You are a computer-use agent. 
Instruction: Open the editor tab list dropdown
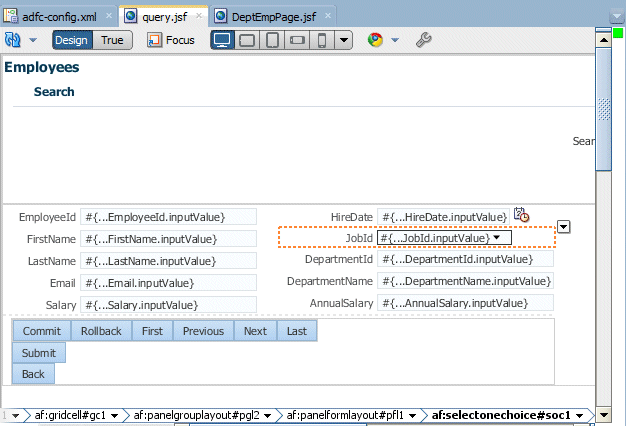(x=617, y=17)
